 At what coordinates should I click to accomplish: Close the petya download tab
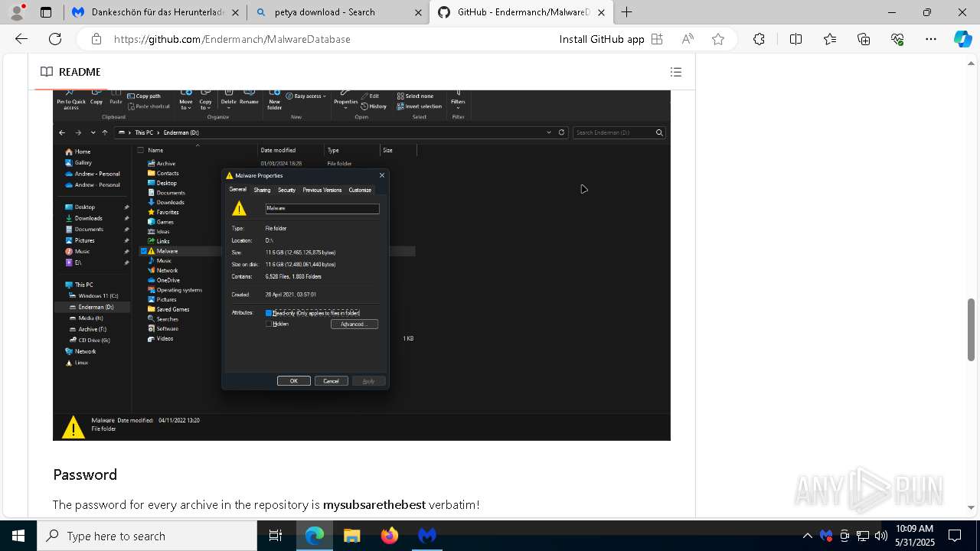coord(418,12)
